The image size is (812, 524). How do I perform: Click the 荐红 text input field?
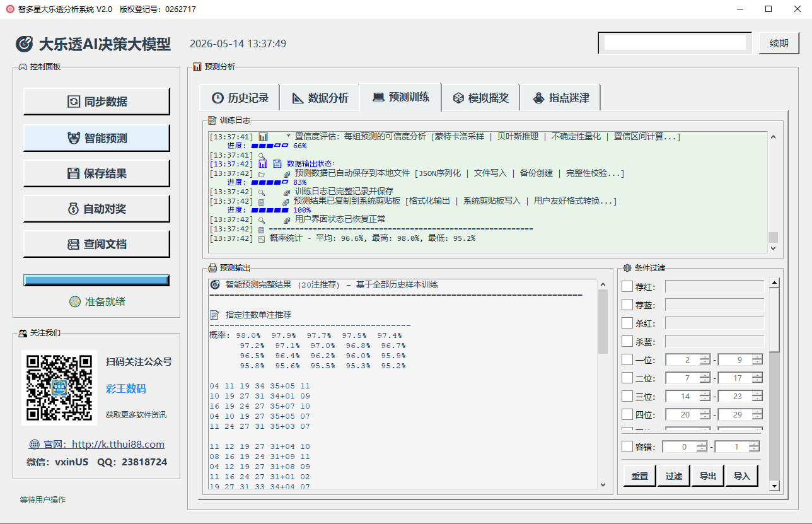715,287
